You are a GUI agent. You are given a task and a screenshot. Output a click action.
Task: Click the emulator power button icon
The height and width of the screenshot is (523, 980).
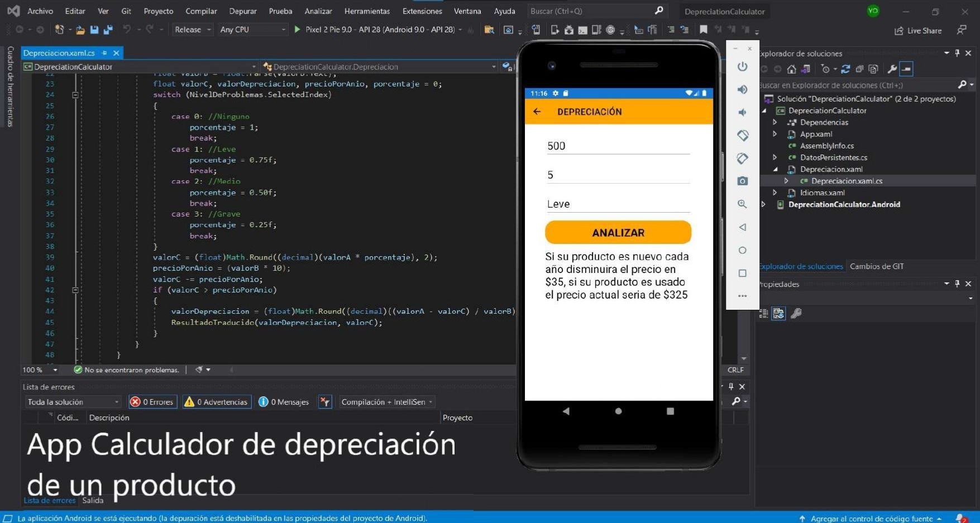click(742, 66)
